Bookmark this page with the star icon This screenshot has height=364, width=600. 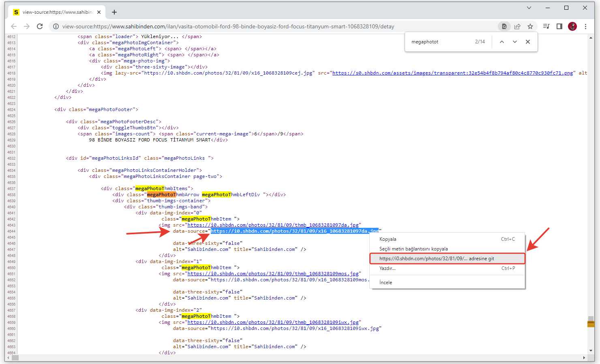point(530,26)
